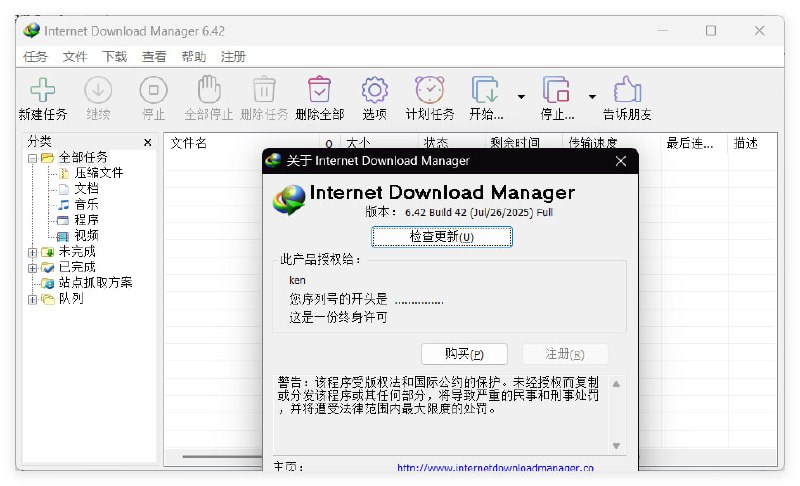Image resolution: width=800 pixels, height=486 pixels.
Task: Click the Buy (购买) button
Action: click(464, 353)
